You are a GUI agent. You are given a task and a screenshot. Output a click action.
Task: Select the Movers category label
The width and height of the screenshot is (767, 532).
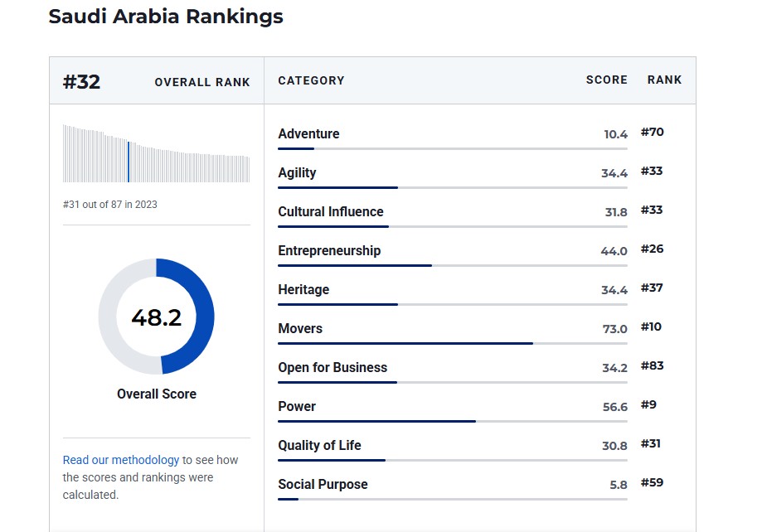300,329
